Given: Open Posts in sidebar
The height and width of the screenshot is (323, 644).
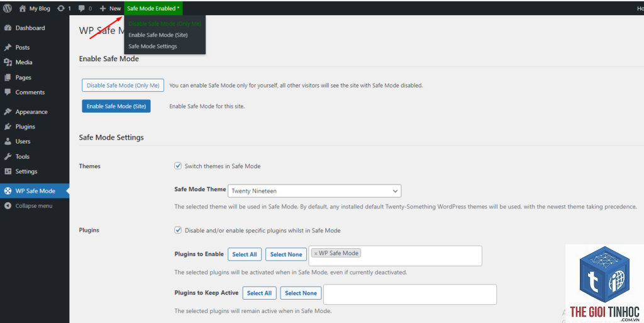Looking at the screenshot, I should coord(23,47).
